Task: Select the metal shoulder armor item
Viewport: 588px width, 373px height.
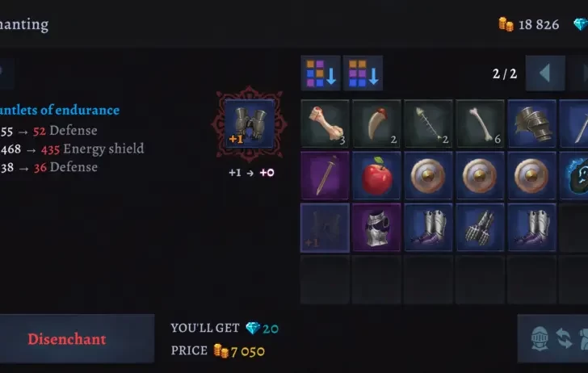Action: coord(531,124)
